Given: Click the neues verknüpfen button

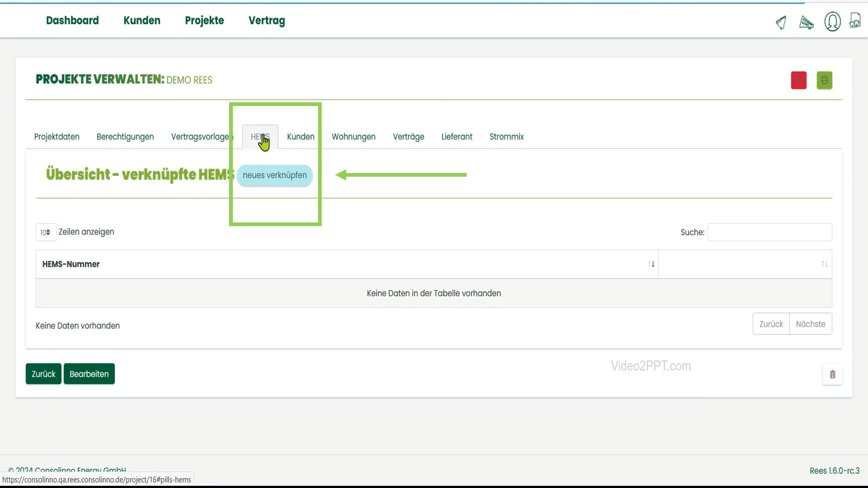Looking at the screenshot, I should pyautogui.click(x=275, y=175).
